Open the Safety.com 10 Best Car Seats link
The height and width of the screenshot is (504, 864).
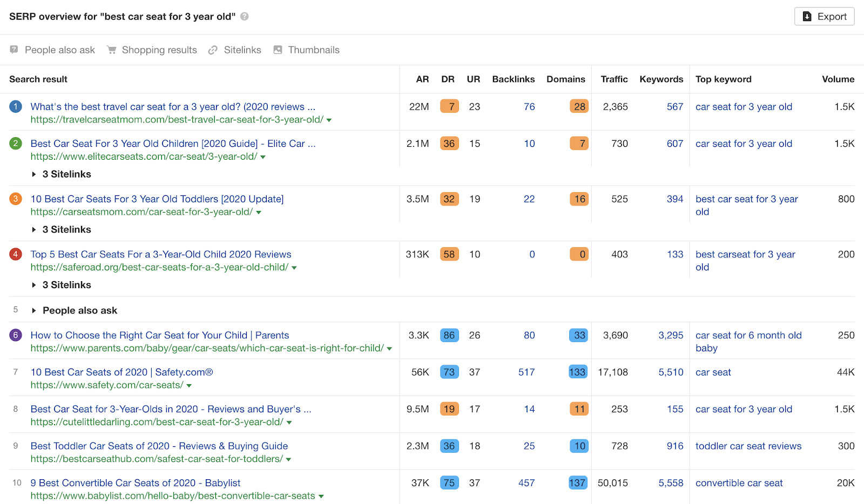click(122, 372)
